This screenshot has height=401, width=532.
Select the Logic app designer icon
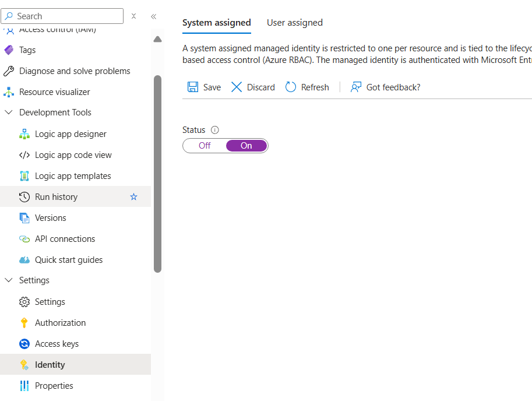point(26,133)
